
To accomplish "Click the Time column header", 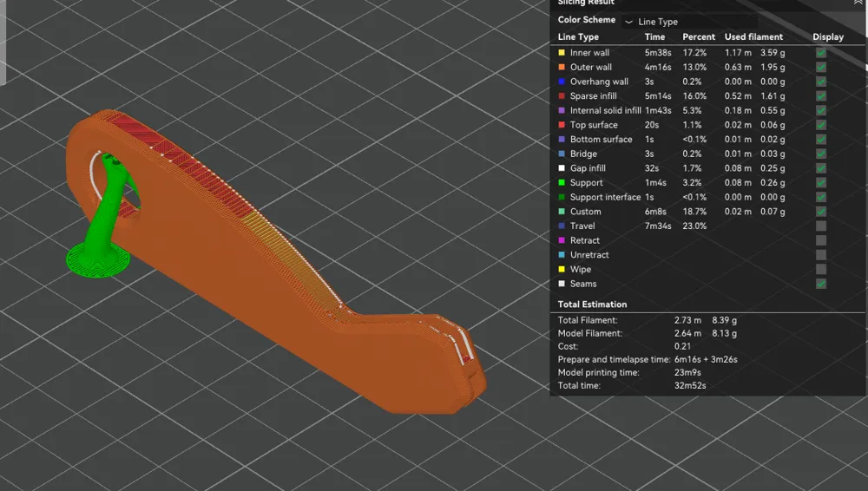I will (654, 36).
